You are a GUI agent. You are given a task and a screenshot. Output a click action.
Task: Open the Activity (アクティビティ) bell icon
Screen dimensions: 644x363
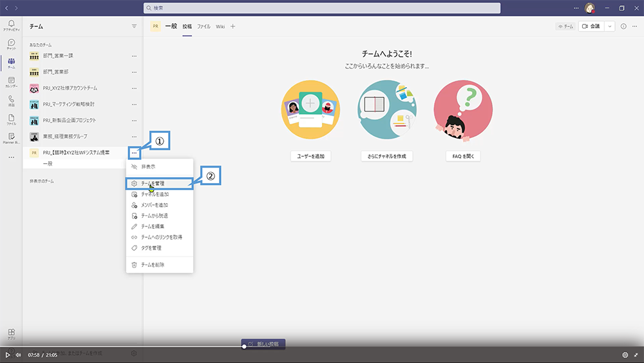[11, 25]
